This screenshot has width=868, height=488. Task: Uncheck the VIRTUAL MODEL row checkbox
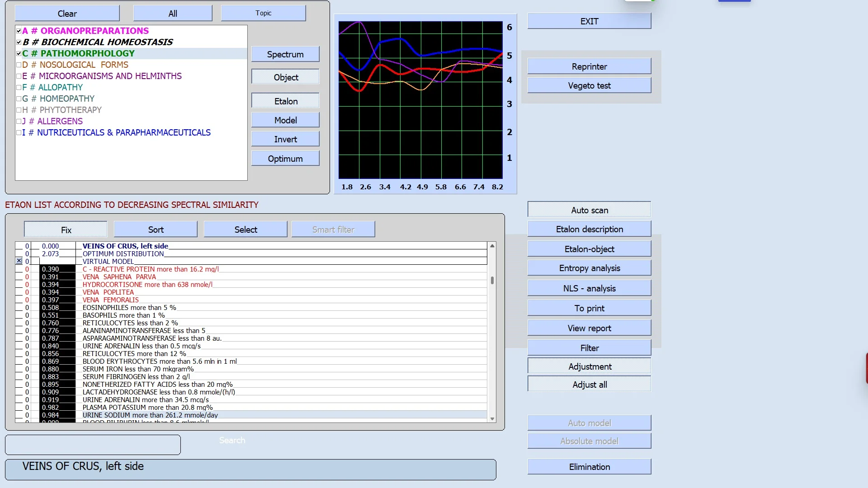coord(19,261)
